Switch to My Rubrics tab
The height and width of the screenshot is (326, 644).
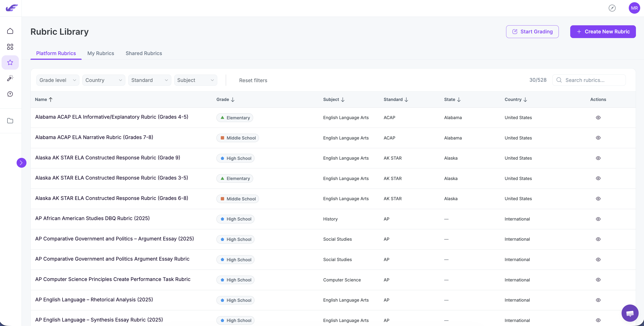pos(101,53)
